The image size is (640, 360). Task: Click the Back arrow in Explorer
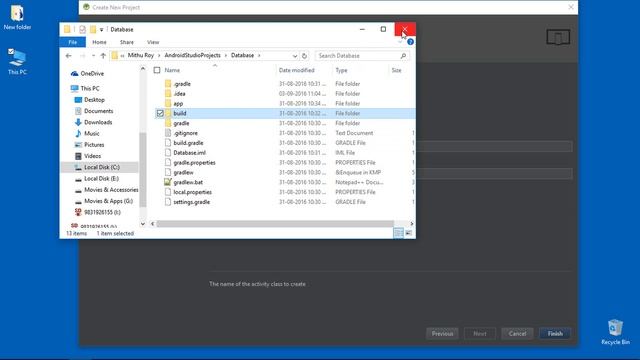pos(69,56)
